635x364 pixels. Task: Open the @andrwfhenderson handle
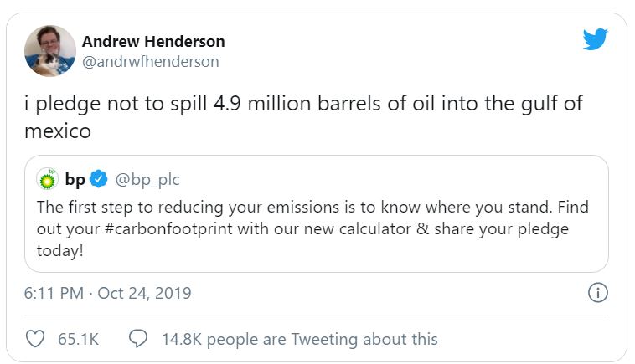(x=151, y=61)
